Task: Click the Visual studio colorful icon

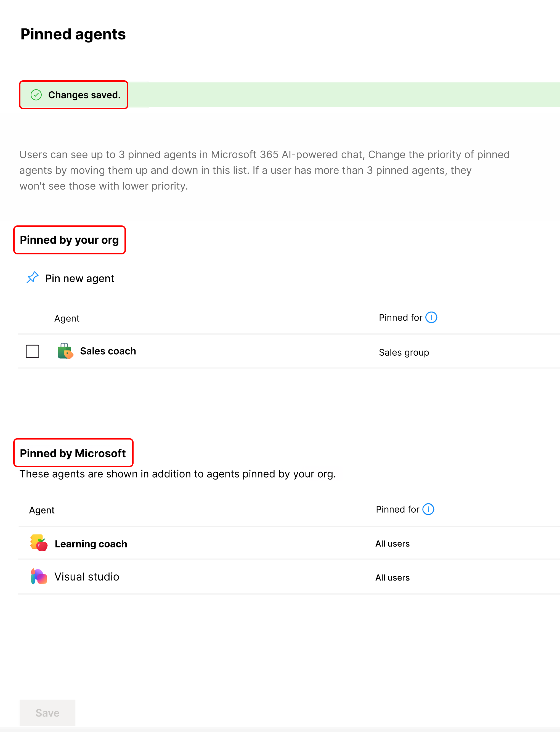Action: [39, 577]
